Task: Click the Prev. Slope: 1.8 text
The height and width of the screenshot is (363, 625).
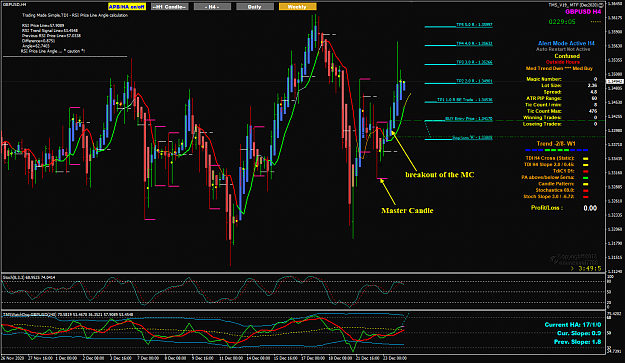Action: pos(578,342)
